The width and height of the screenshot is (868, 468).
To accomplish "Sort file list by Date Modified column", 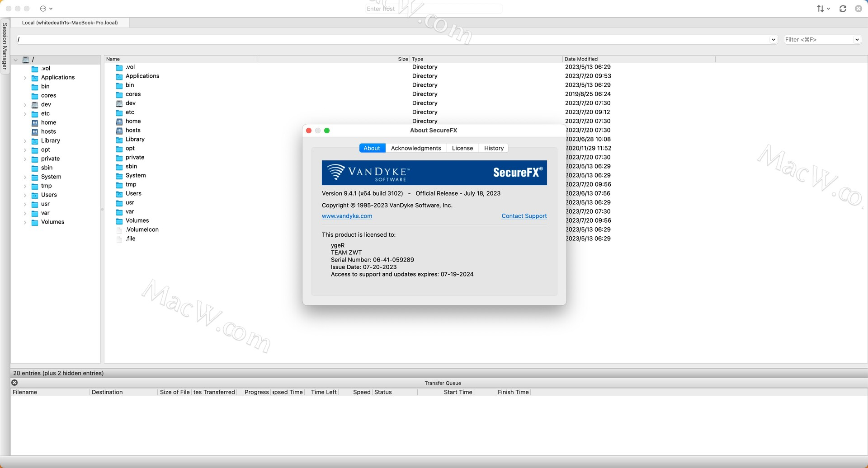I will pyautogui.click(x=639, y=59).
